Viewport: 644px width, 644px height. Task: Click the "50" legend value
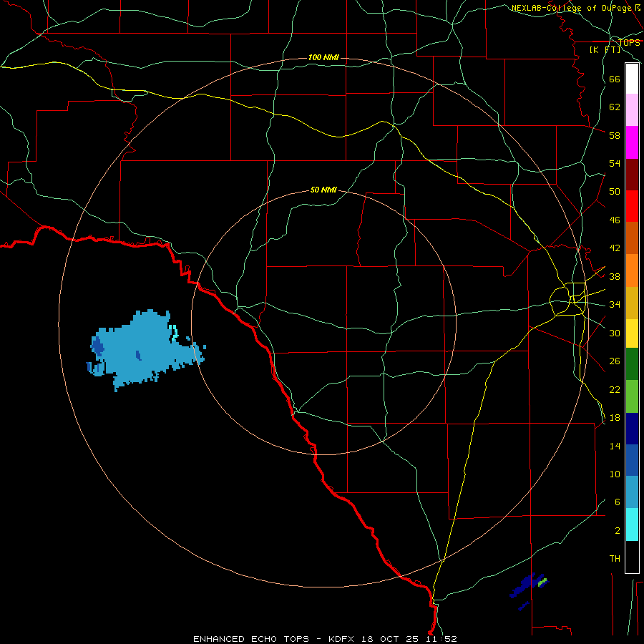(x=615, y=192)
